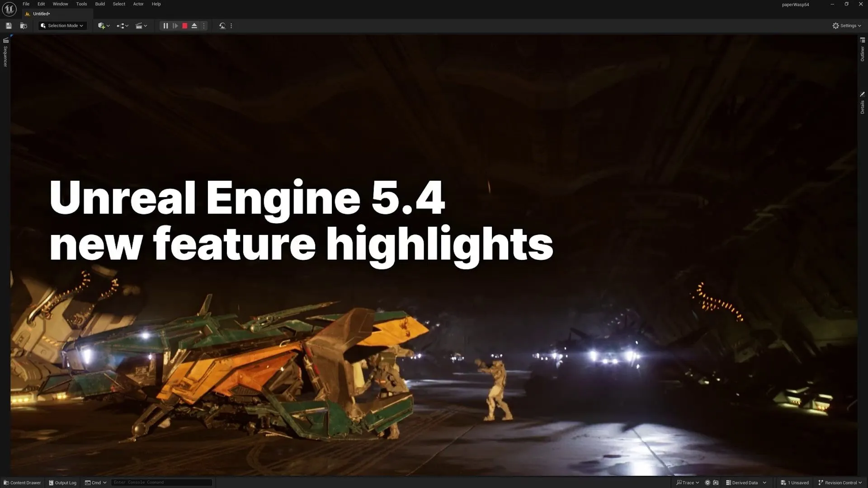Open the Tools menu

81,4
